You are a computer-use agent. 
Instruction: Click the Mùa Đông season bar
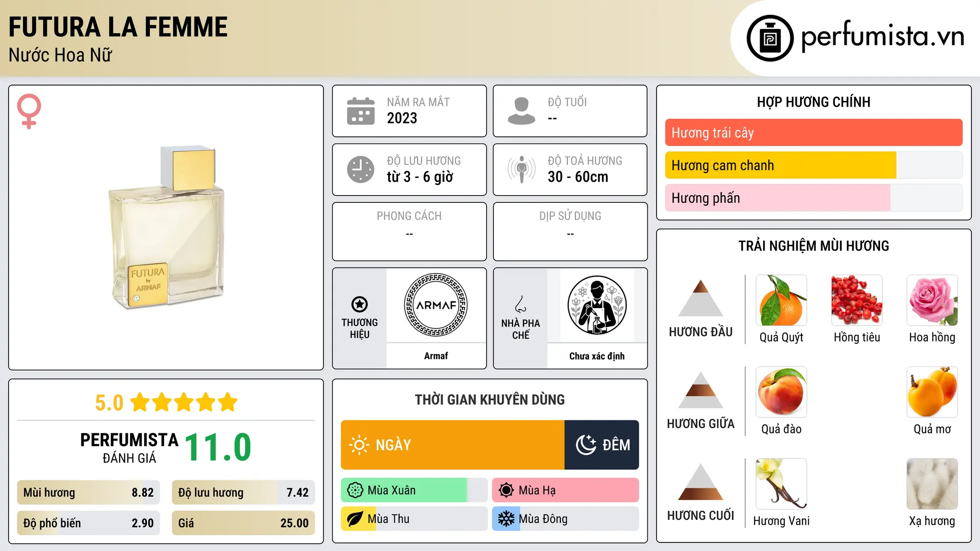coord(565,519)
